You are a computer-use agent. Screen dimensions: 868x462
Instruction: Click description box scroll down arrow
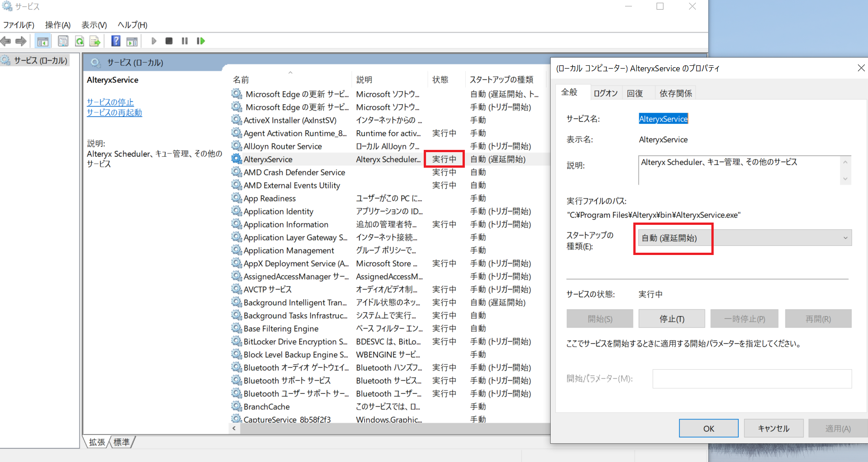tap(846, 179)
